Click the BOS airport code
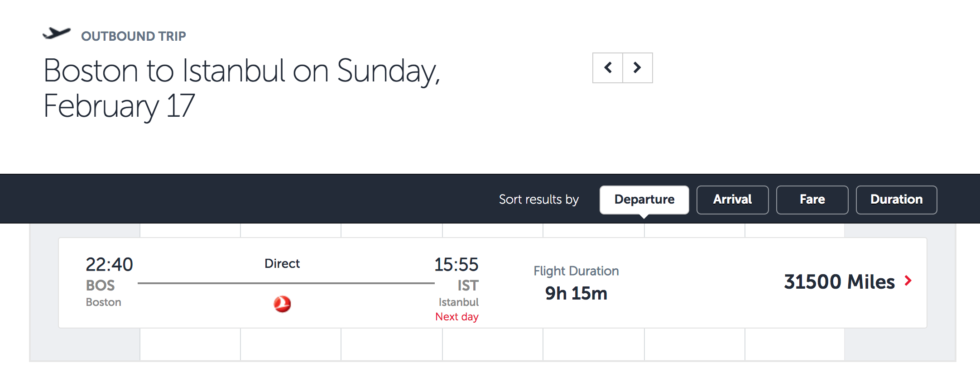 (x=100, y=286)
